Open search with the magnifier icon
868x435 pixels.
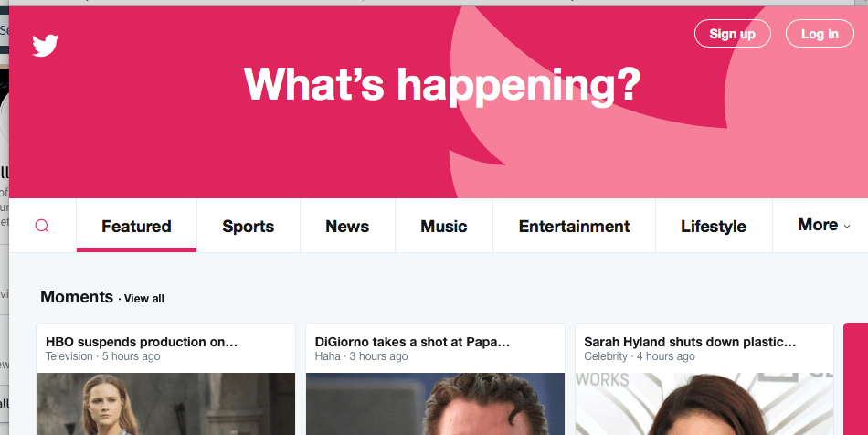click(42, 226)
